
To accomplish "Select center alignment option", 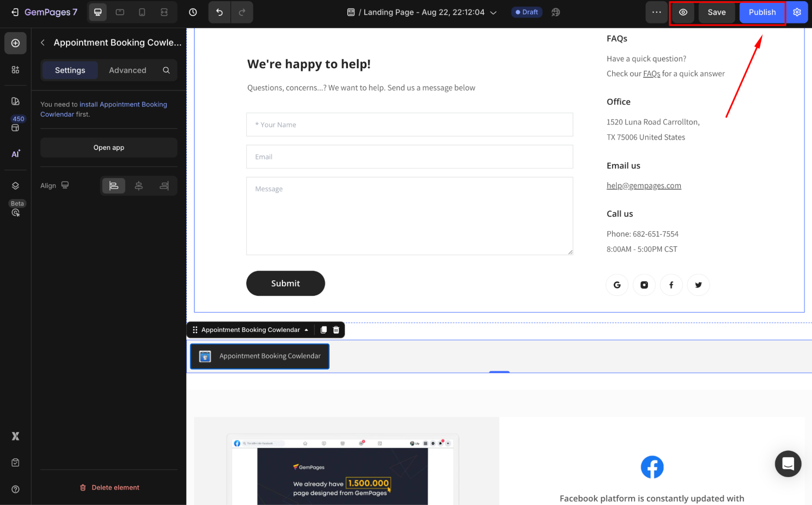I will (139, 186).
